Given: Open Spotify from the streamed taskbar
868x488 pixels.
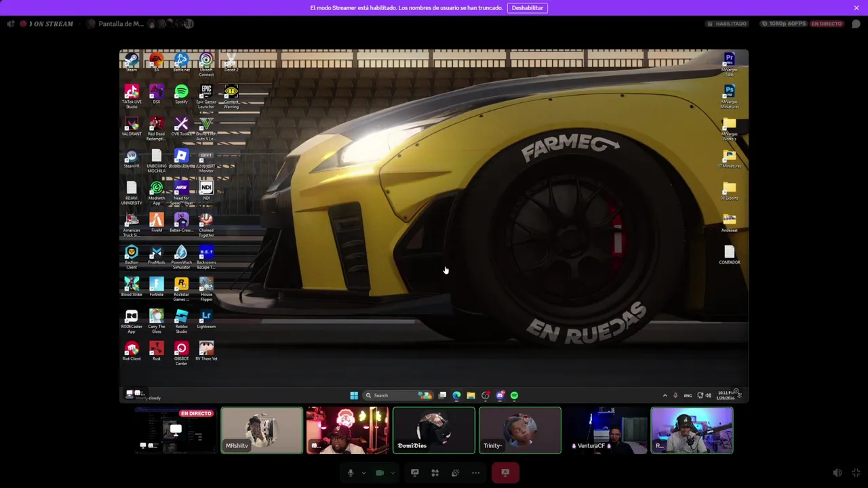Looking at the screenshot, I should coord(514,395).
